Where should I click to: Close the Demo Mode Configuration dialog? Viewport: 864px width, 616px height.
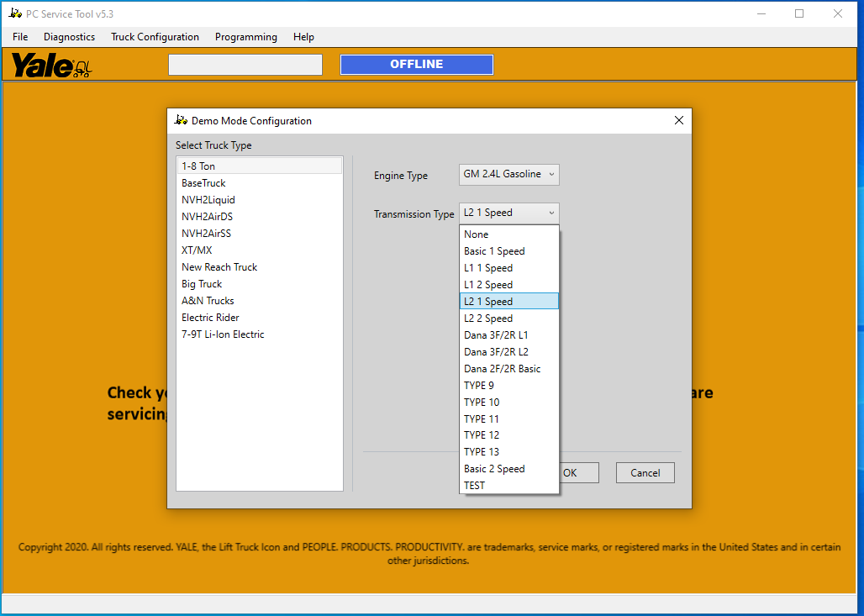[x=679, y=120]
